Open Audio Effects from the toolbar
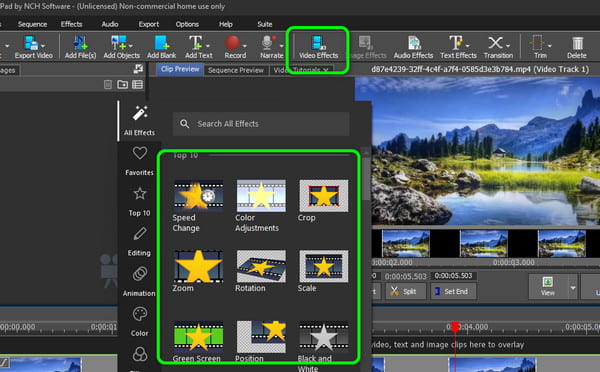The image size is (600, 372). coord(413,47)
